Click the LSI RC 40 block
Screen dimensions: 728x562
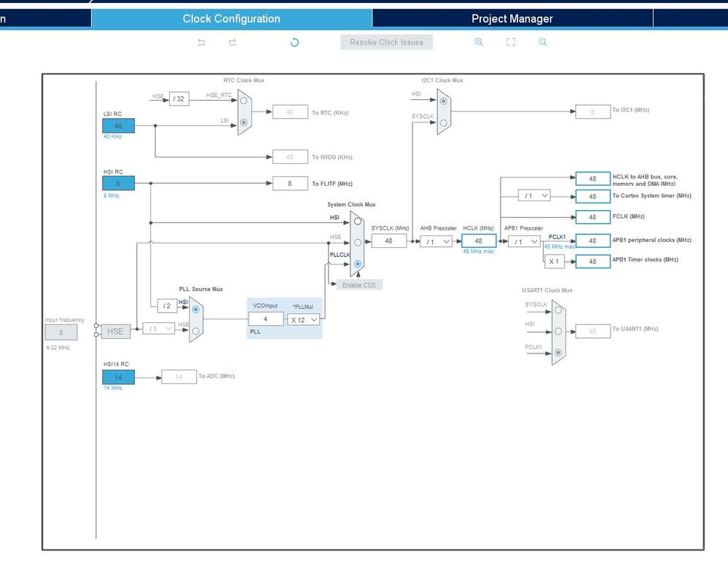tap(118, 126)
